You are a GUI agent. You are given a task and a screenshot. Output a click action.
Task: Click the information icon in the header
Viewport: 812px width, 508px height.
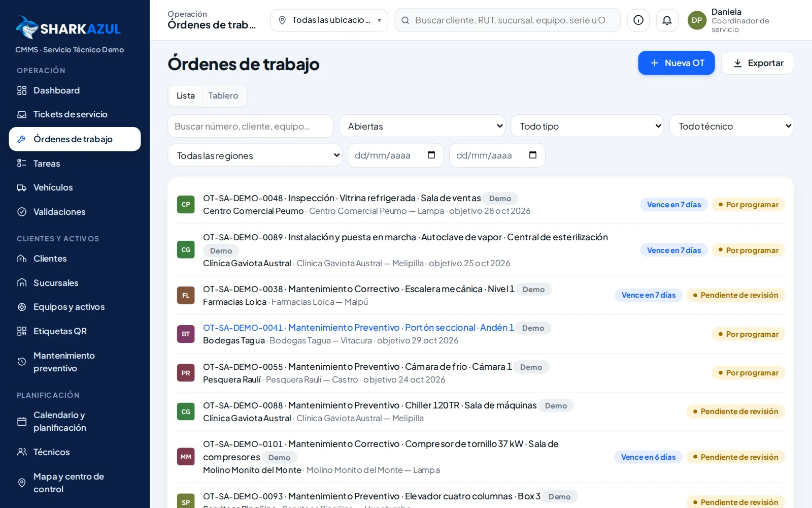[x=638, y=20]
